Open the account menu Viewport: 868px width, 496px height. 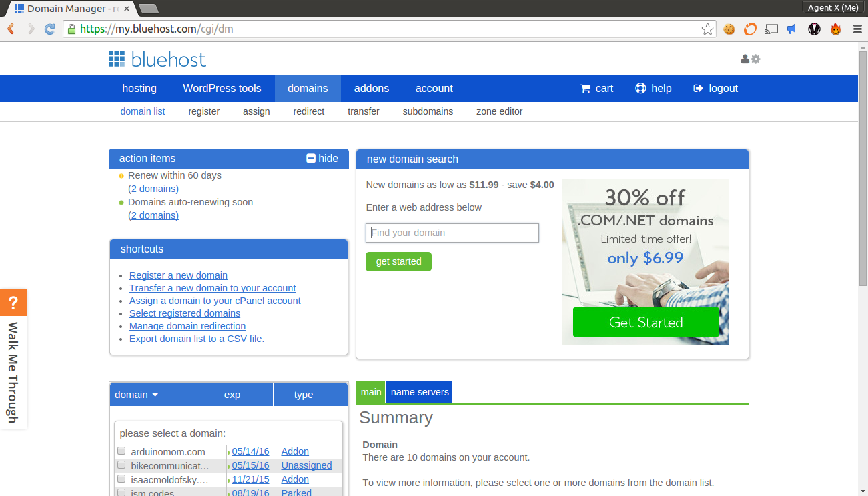[434, 89]
